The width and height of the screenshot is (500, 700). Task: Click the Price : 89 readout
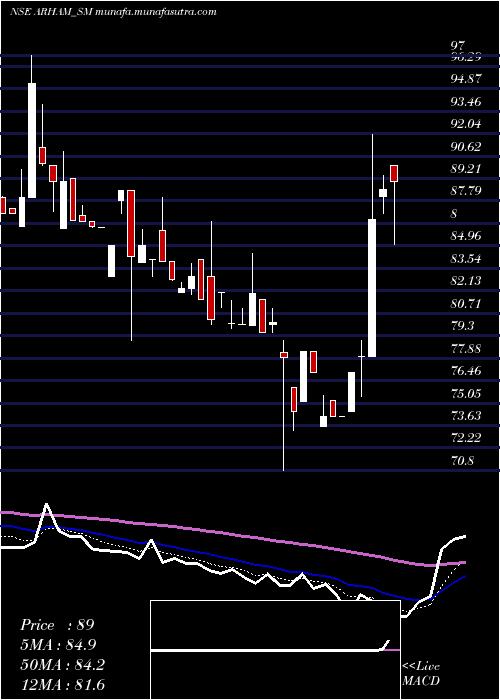tap(57, 625)
